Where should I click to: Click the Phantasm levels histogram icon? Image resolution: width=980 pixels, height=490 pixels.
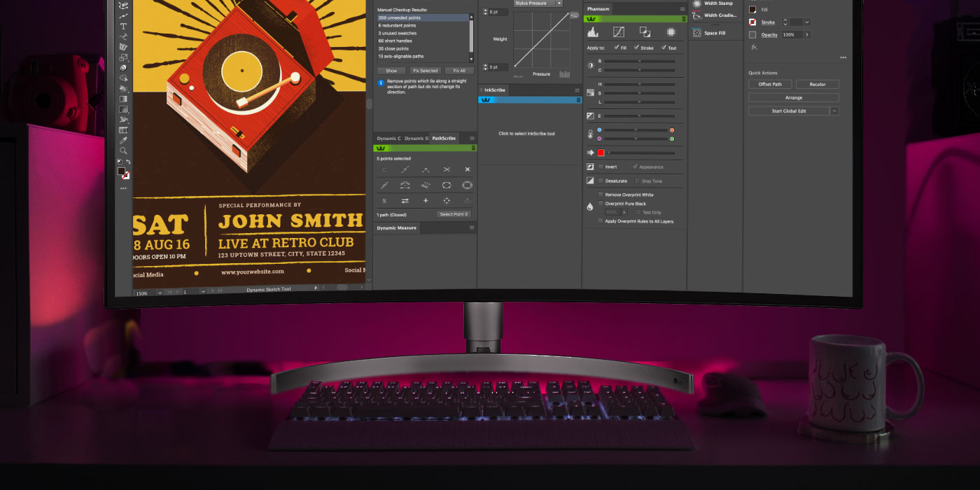[592, 32]
